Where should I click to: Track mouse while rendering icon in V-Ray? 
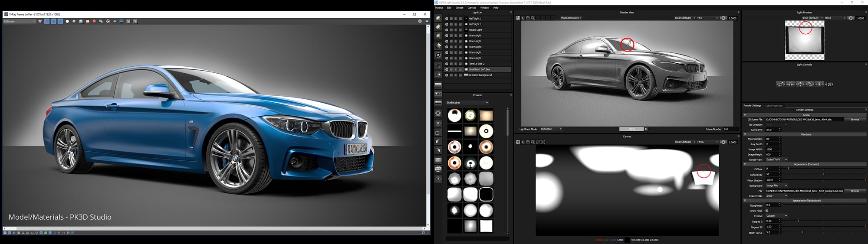pyautogui.click(x=108, y=21)
